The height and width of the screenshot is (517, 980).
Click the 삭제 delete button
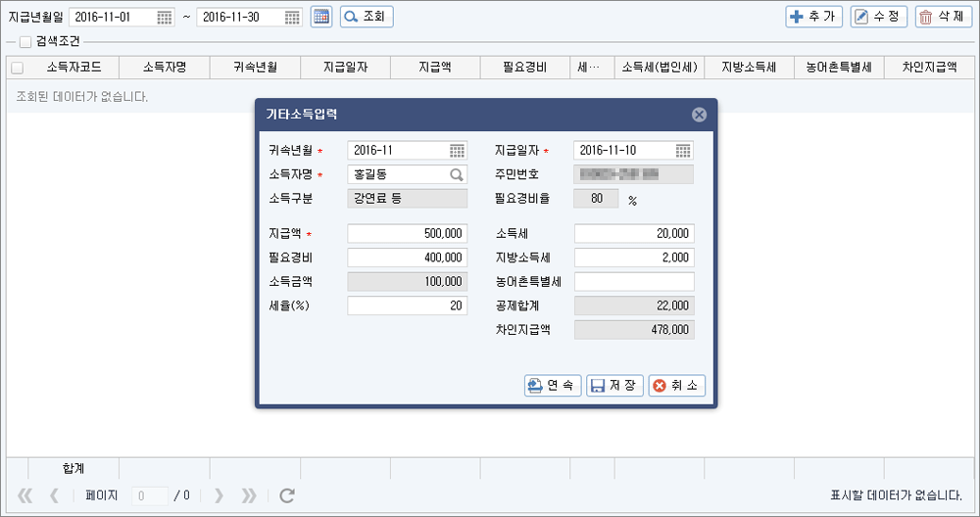[x=944, y=17]
